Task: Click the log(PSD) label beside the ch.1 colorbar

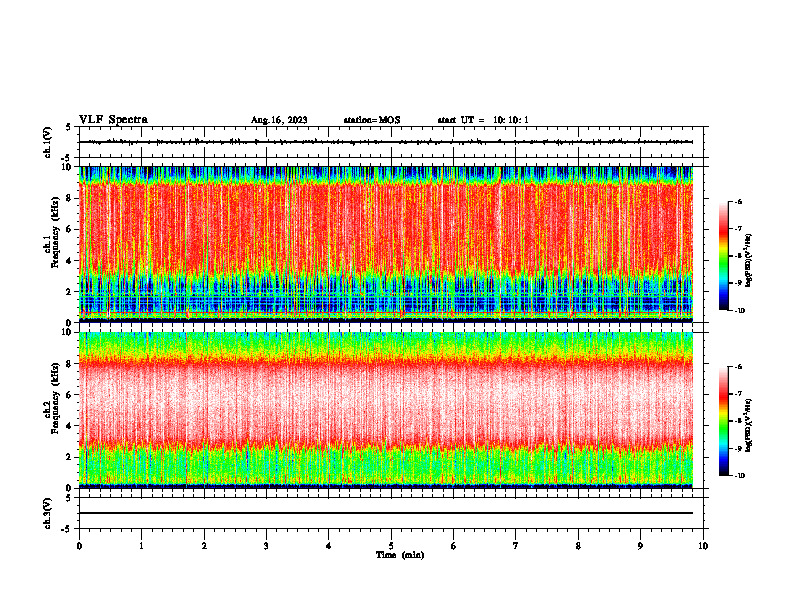Action: 749,260
